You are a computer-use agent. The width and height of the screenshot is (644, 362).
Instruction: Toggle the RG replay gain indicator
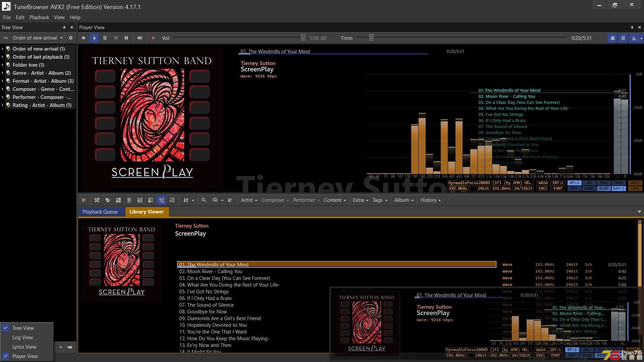[589, 183]
